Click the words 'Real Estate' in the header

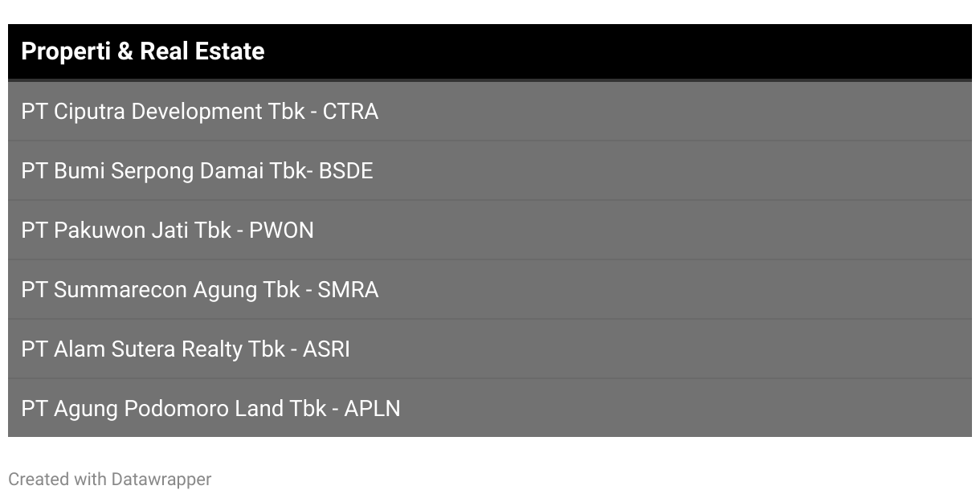tap(202, 51)
